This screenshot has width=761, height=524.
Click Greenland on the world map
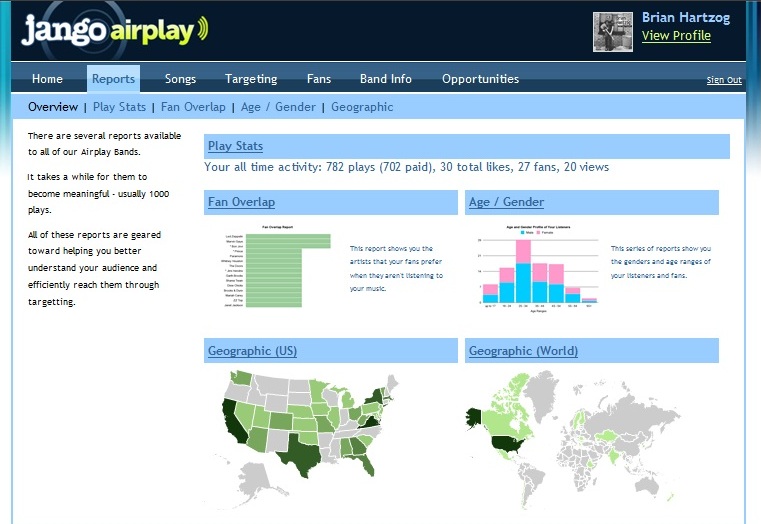pos(543,394)
